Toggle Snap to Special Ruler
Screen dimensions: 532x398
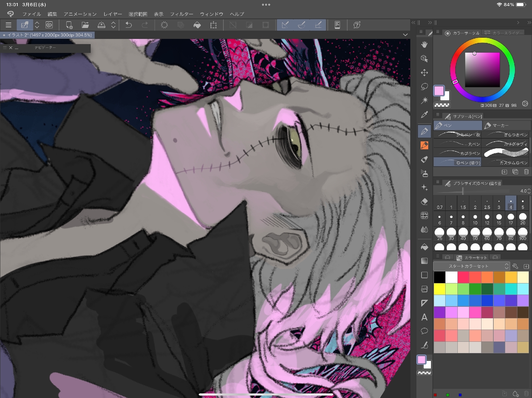pos(302,25)
